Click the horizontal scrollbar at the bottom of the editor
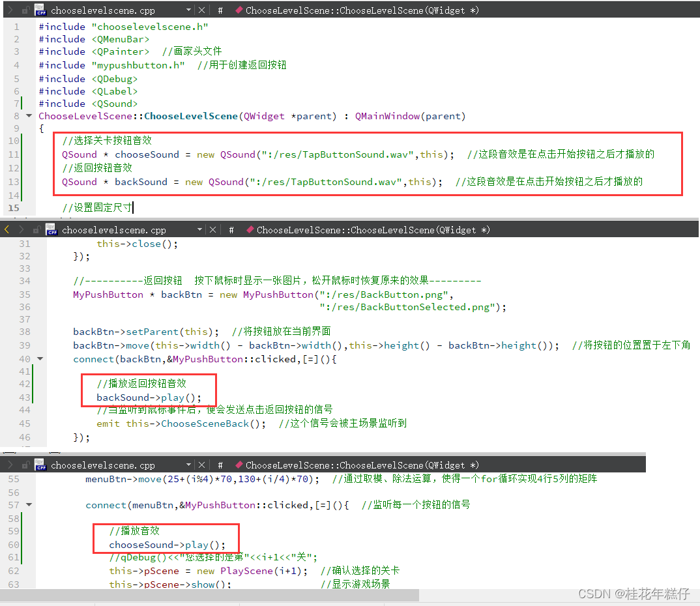Image resolution: width=700 pixels, height=606 pixels. (x=209, y=595)
